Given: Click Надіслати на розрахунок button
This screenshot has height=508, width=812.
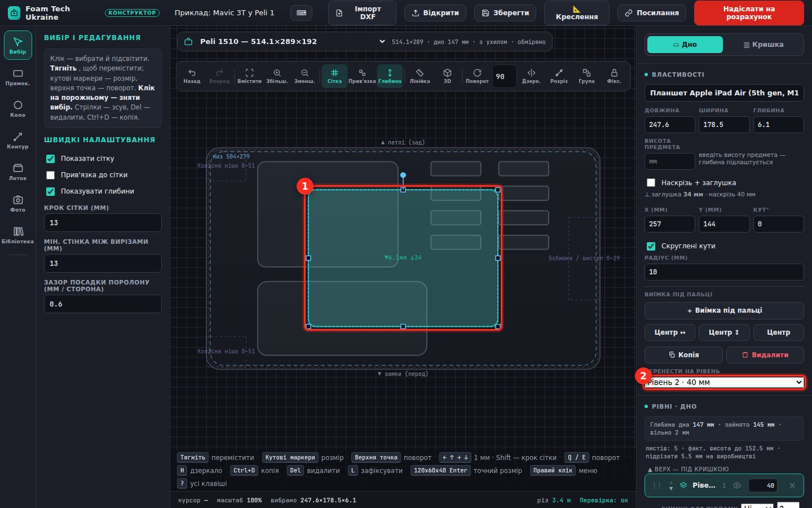Looking at the screenshot, I should tap(749, 13).
